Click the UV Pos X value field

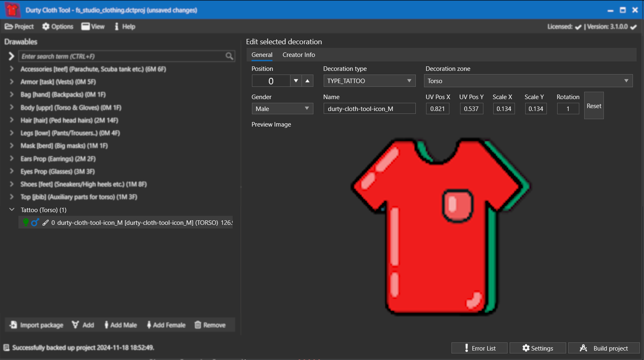437,109
